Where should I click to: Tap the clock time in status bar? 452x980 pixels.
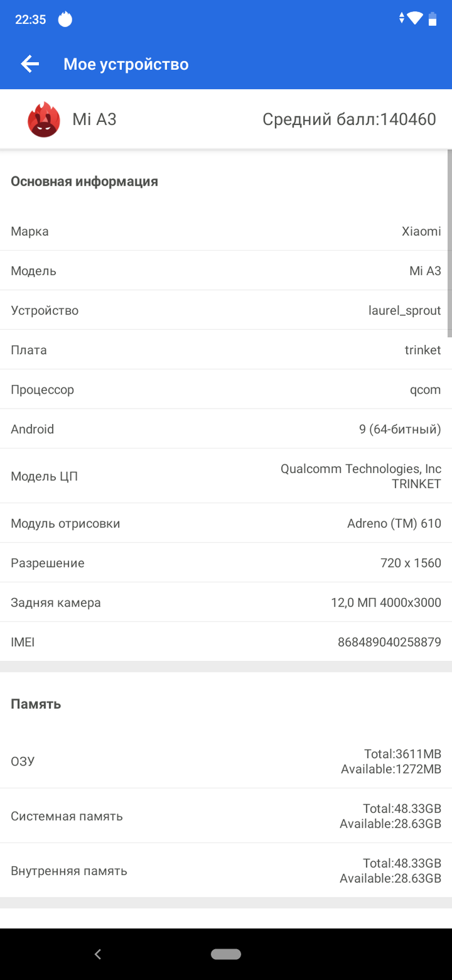pyautogui.click(x=30, y=20)
